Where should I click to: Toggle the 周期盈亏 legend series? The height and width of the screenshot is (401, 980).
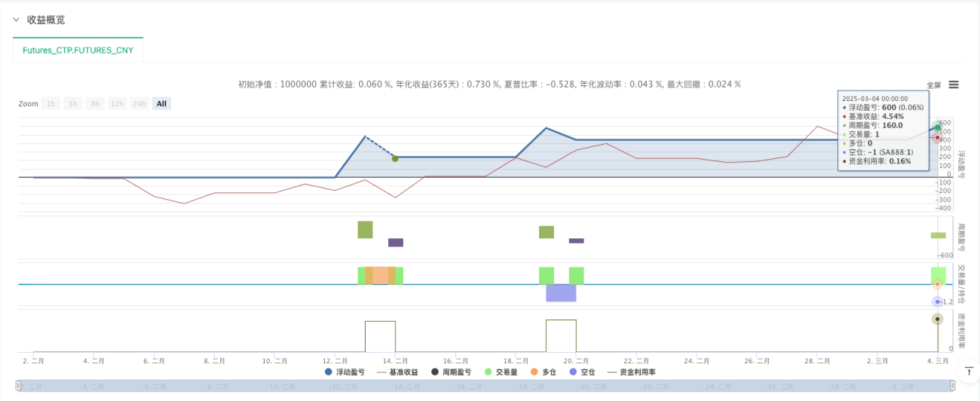click(451, 372)
